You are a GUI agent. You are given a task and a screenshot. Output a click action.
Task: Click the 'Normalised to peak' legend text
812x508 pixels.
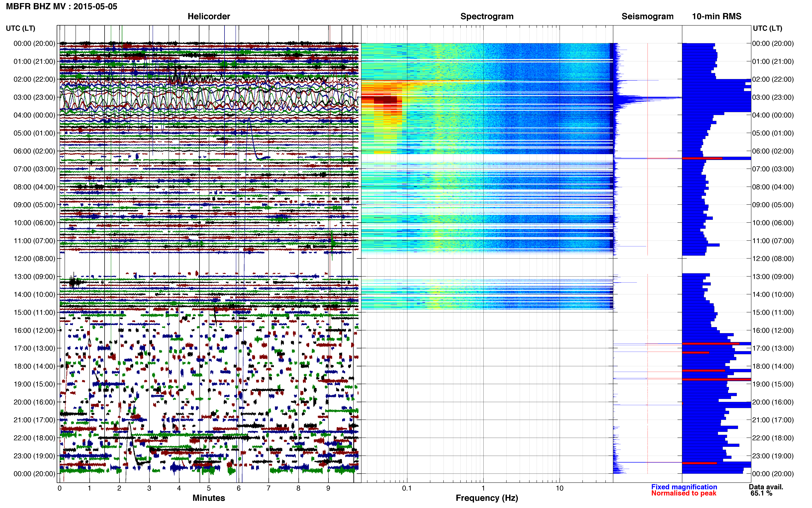684,493
